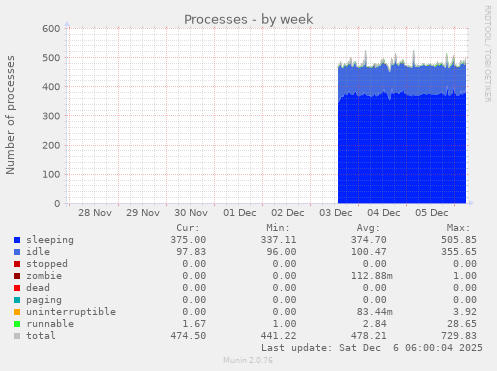Click the '05 Dec' x-axis label
The image size is (497, 371).
coord(432,213)
